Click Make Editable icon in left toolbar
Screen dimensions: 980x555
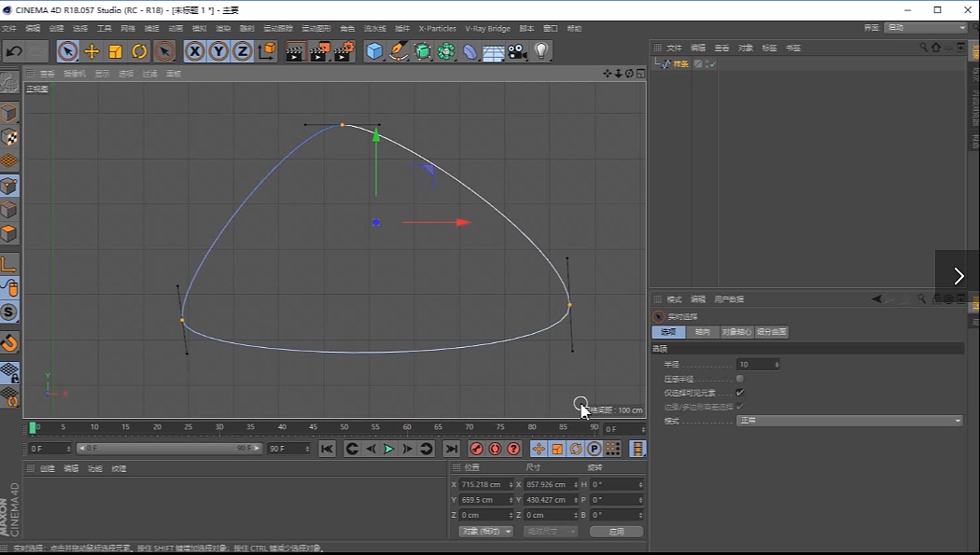click(9, 81)
